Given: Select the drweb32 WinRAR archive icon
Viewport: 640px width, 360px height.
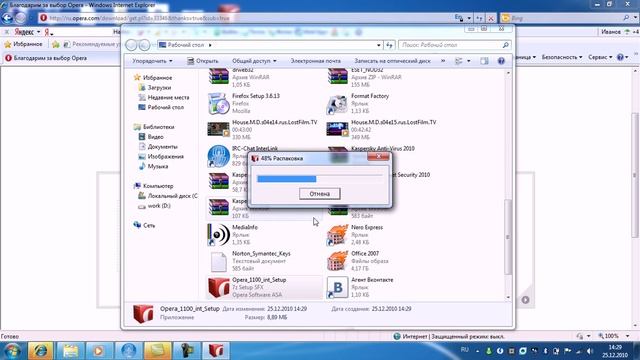Looking at the screenshot, I should pyautogui.click(x=218, y=77).
